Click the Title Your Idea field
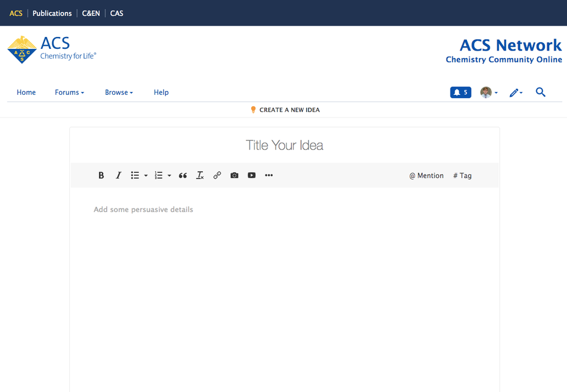Viewport: 567px width, 392px height. (284, 145)
